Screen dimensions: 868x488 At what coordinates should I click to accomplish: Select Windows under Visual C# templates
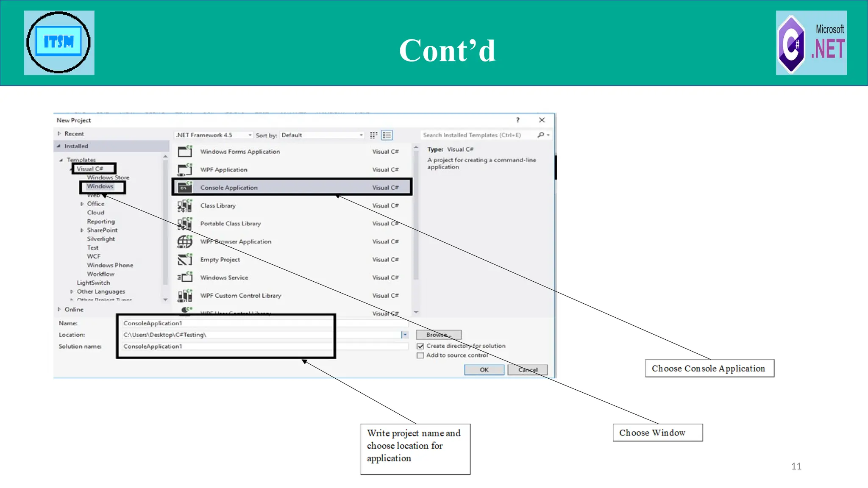[100, 186]
